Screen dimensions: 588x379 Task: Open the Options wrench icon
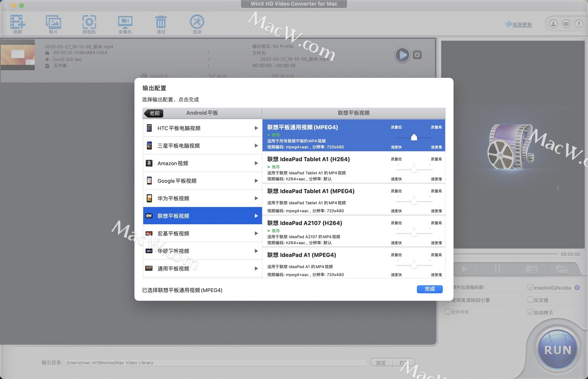[197, 22]
